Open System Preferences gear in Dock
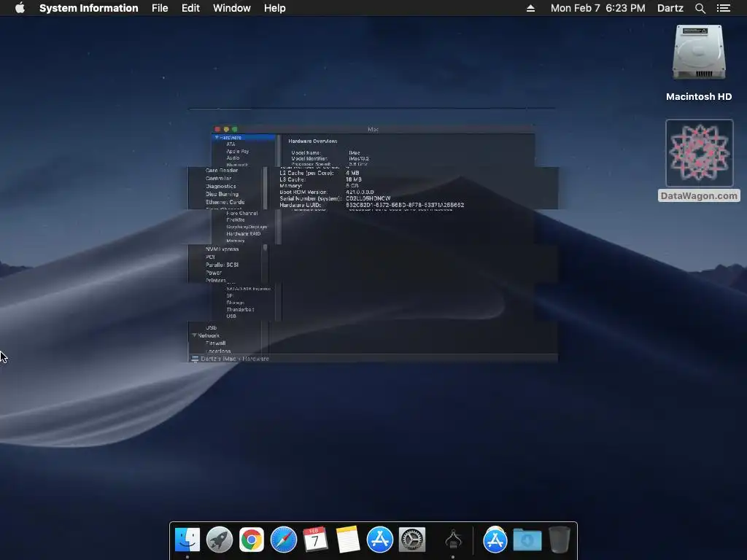747x560 pixels. [411, 540]
